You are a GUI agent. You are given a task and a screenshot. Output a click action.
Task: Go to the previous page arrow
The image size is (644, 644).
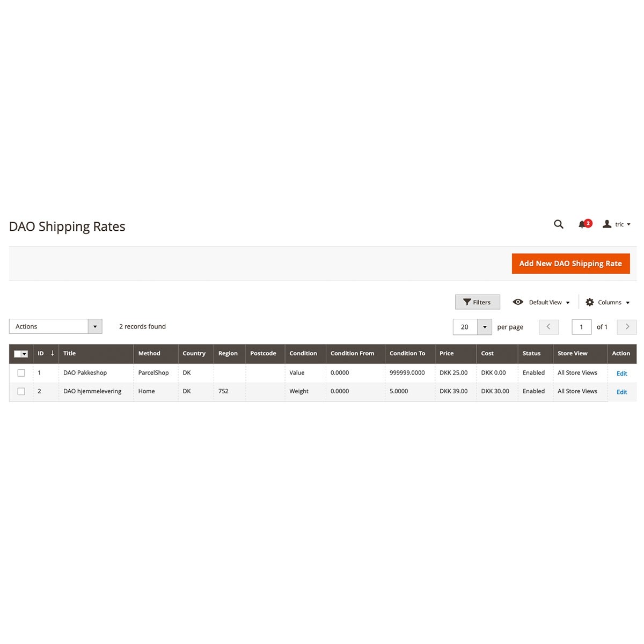click(548, 327)
